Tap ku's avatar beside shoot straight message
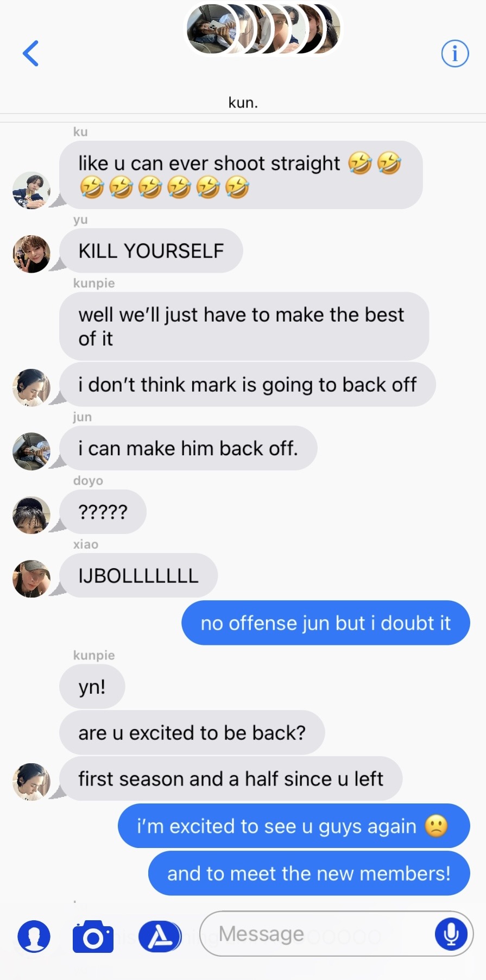Screen dimensions: 486x980 point(31,191)
